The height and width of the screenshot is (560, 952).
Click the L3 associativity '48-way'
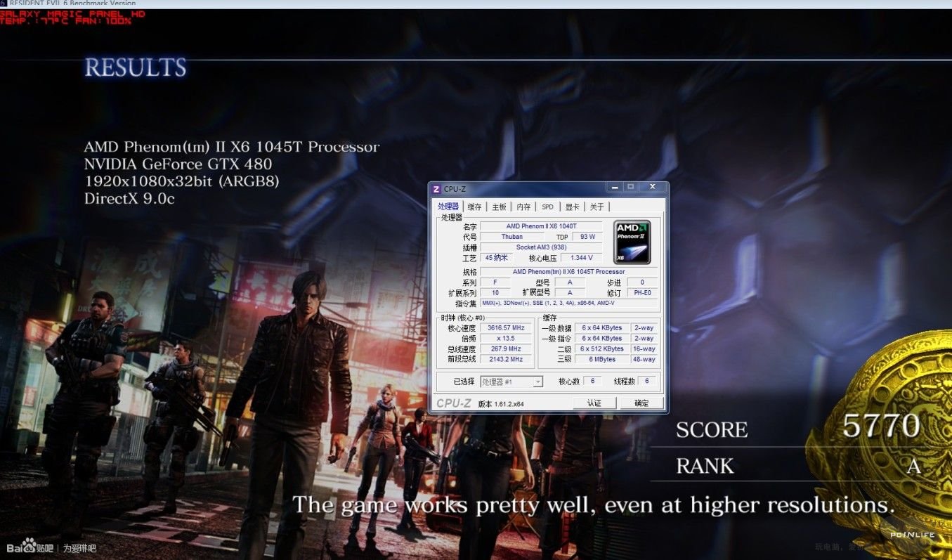(x=644, y=359)
